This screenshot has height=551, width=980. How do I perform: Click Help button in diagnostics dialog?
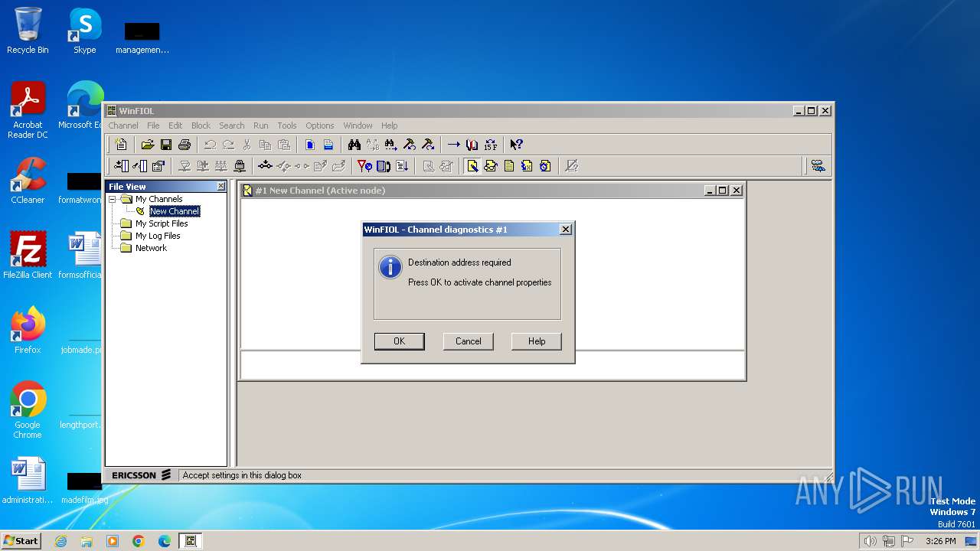tap(537, 341)
